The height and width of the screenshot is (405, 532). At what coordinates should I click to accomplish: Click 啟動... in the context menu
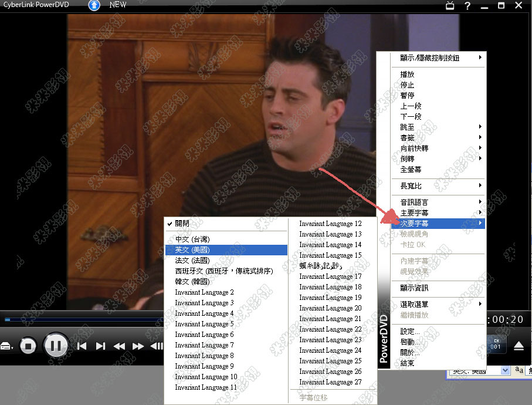pos(438,342)
